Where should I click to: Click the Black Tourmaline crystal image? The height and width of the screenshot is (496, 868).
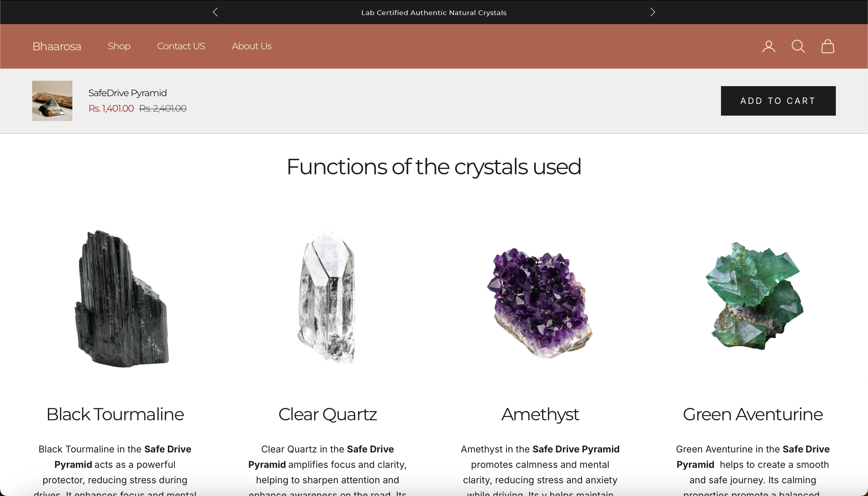122,299
